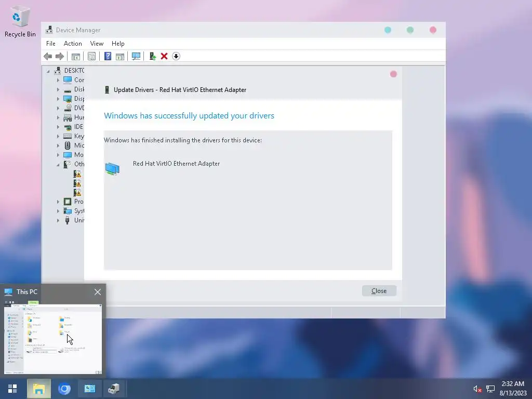Click "Windows has successfully updated your drivers" heading
Image resolution: width=532 pixels, height=399 pixels.
pos(189,116)
